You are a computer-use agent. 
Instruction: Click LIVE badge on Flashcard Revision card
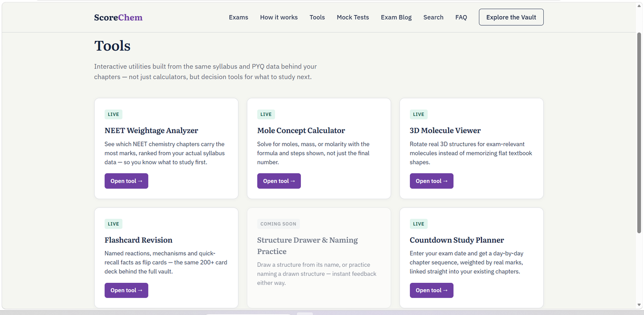click(x=113, y=224)
